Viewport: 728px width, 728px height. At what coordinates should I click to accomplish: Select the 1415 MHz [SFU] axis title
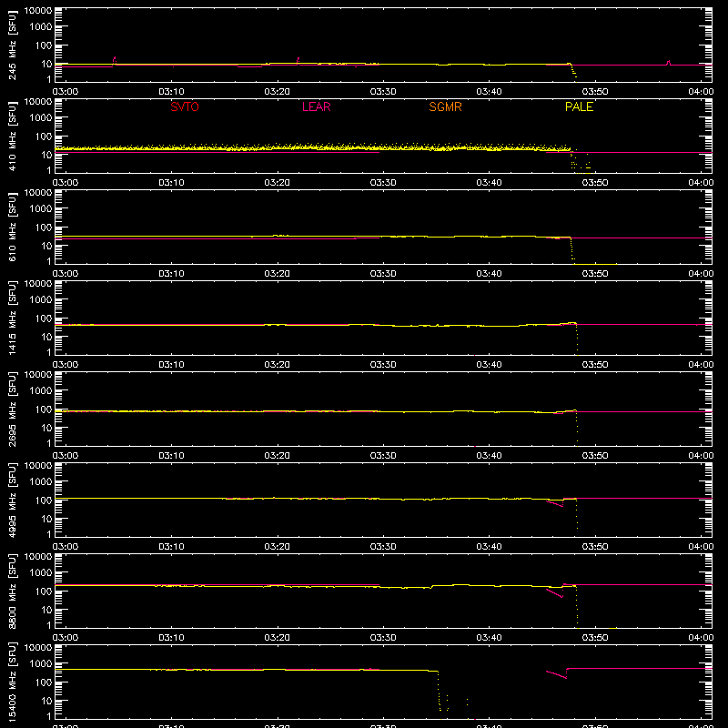click(13, 318)
